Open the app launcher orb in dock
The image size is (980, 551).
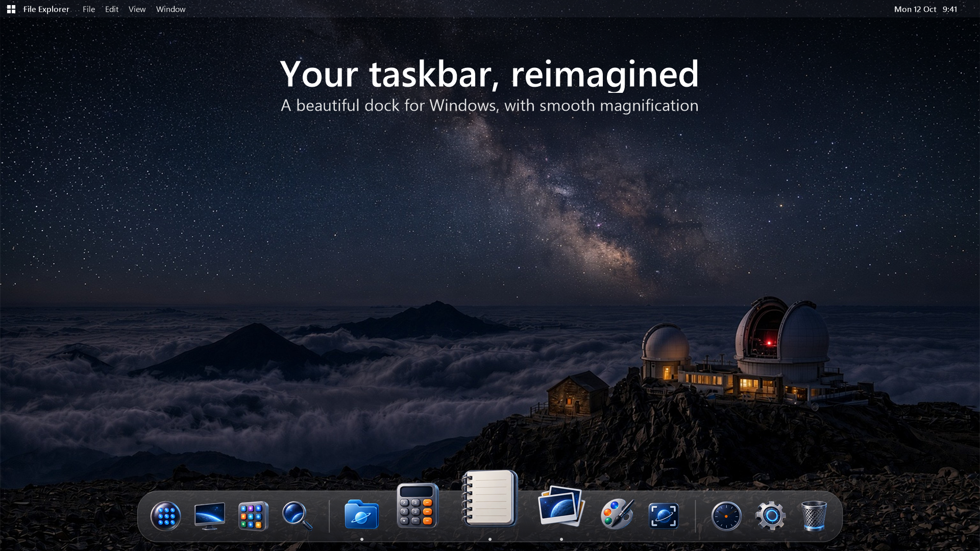coord(165,516)
